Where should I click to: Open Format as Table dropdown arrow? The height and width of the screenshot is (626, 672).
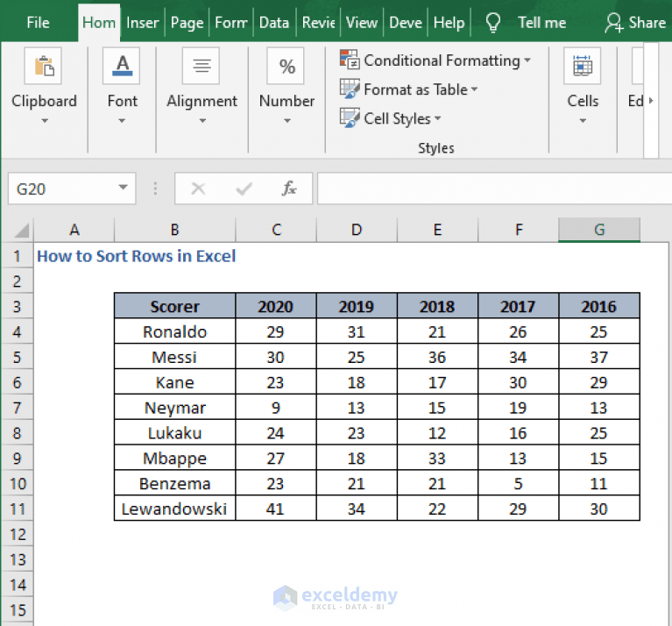pos(474,89)
